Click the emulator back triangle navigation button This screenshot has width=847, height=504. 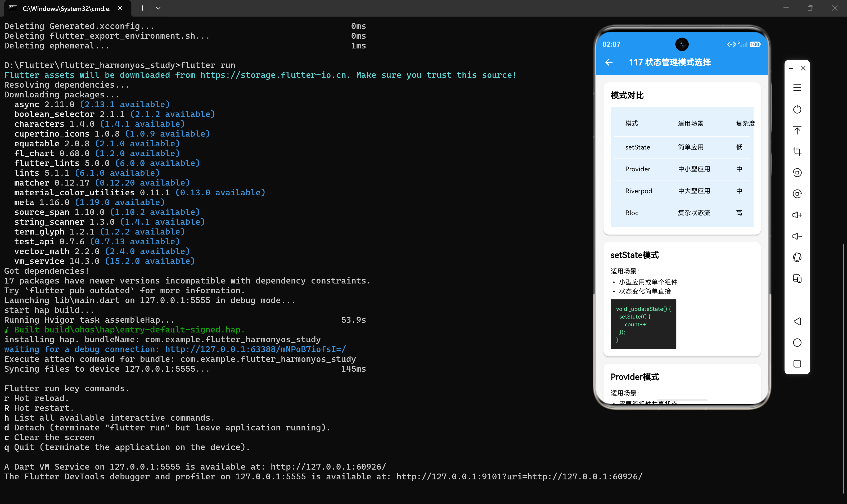[797, 321]
